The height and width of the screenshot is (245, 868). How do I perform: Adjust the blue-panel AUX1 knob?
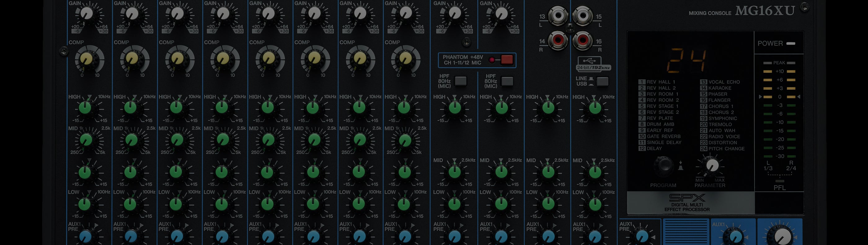pyautogui.click(x=736, y=237)
